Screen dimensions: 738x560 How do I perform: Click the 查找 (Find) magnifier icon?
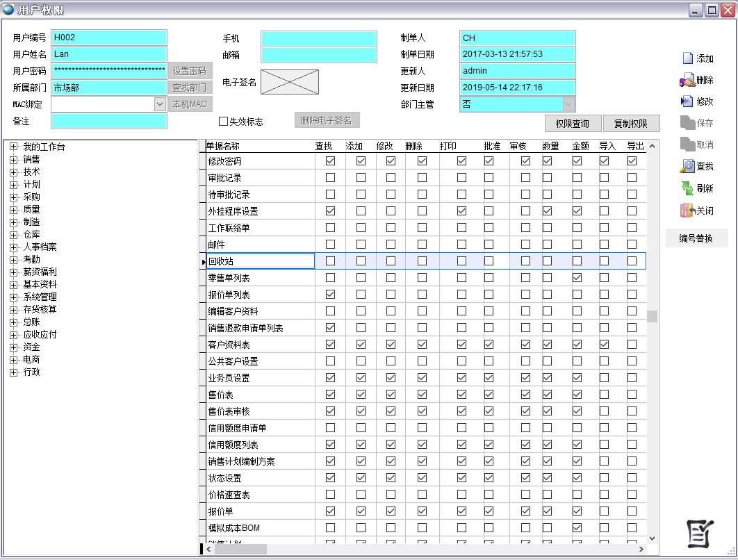(x=687, y=166)
